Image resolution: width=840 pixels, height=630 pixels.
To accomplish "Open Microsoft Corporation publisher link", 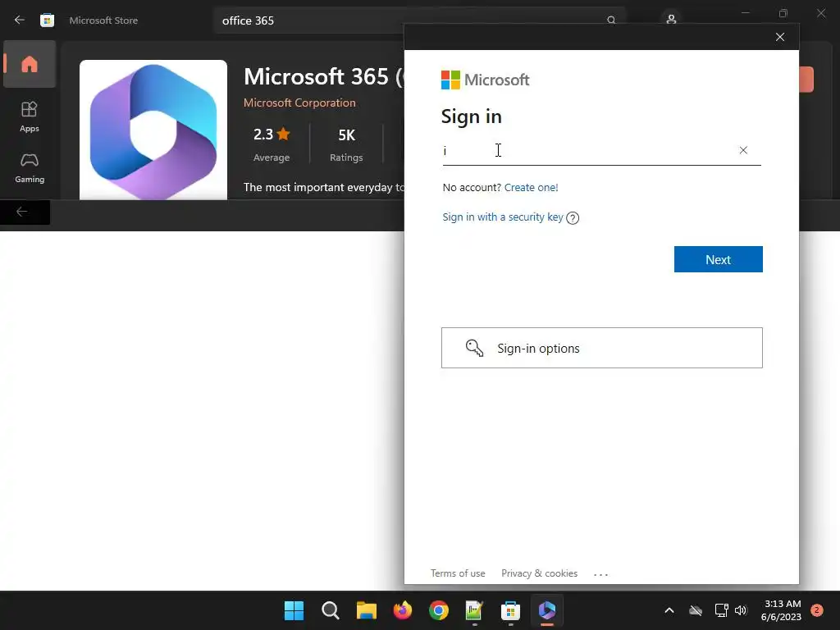I will point(299,103).
